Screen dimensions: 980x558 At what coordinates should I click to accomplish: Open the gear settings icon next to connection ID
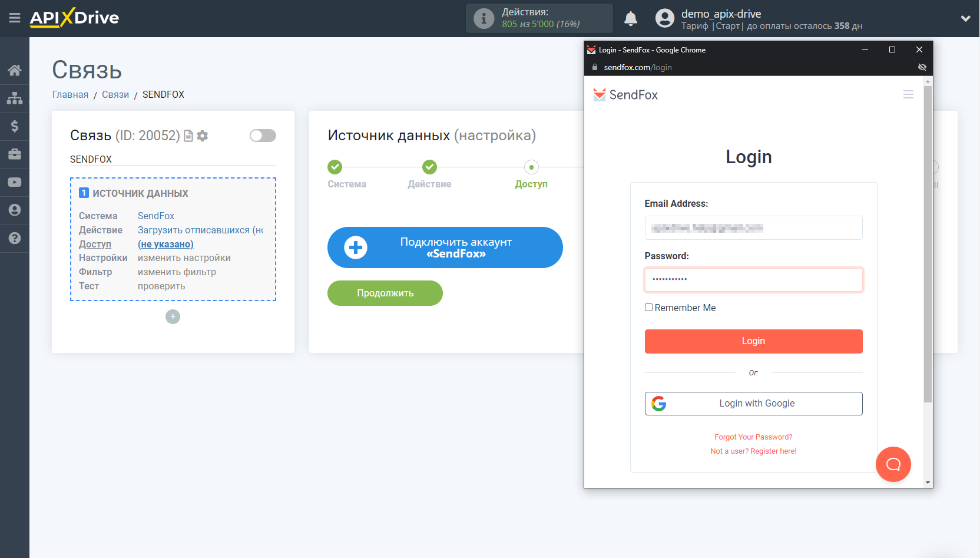pos(203,136)
